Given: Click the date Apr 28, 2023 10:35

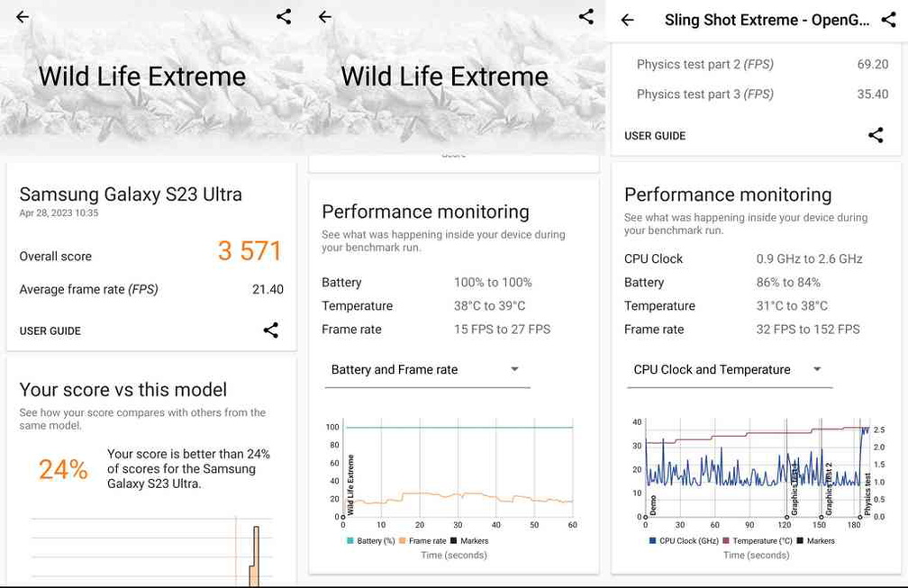Looking at the screenshot, I should tap(59, 213).
